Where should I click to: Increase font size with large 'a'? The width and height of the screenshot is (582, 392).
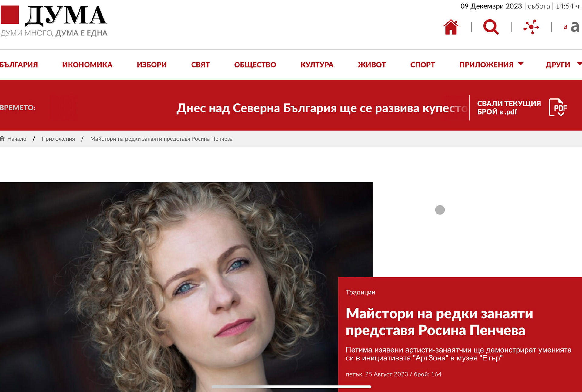tap(575, 27)
